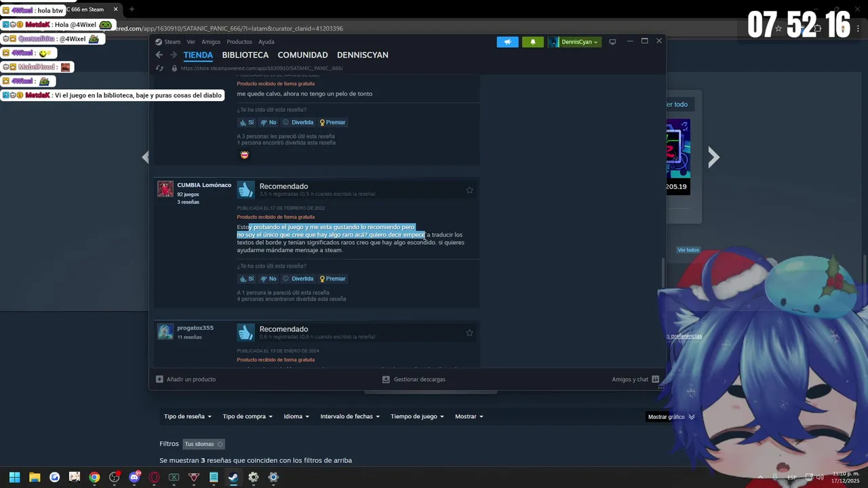Give an award via Premiar on CUMBIA's review
Viewport: 868px width, 488px height.
pyautogui.click(x=332, y=279)
